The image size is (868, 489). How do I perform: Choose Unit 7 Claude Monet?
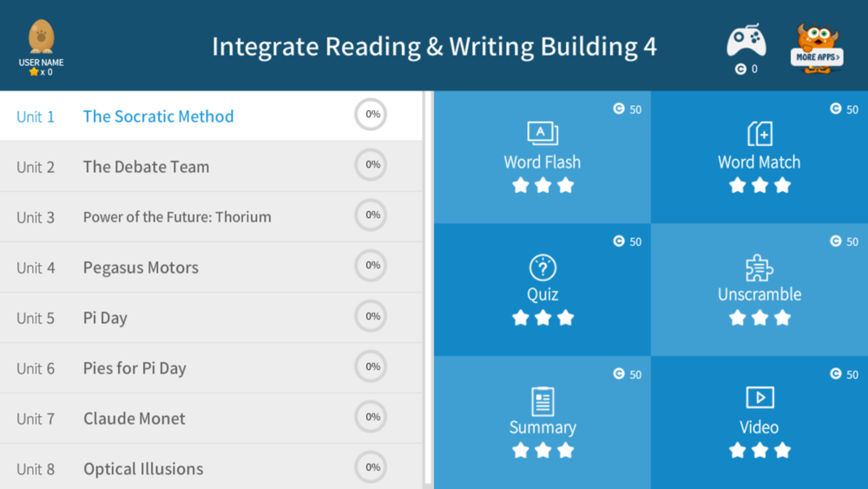(x=211, y=419)
